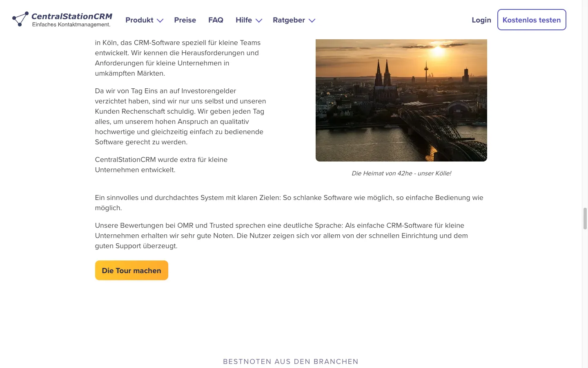Click the Cologne skyline sunset photo
The height and width of the screenshot is (368, 588).
[401, 100]
